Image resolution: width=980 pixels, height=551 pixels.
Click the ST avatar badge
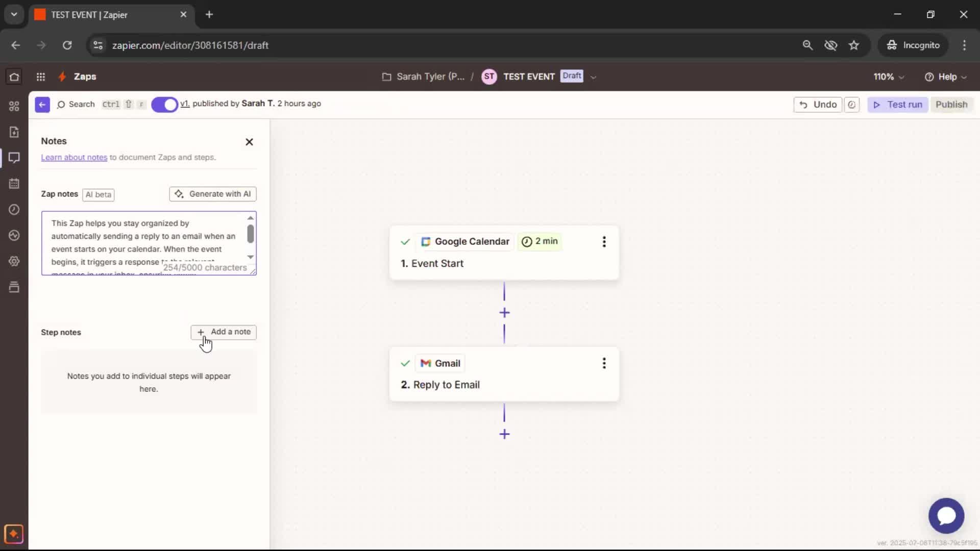(x=489, y=77)
